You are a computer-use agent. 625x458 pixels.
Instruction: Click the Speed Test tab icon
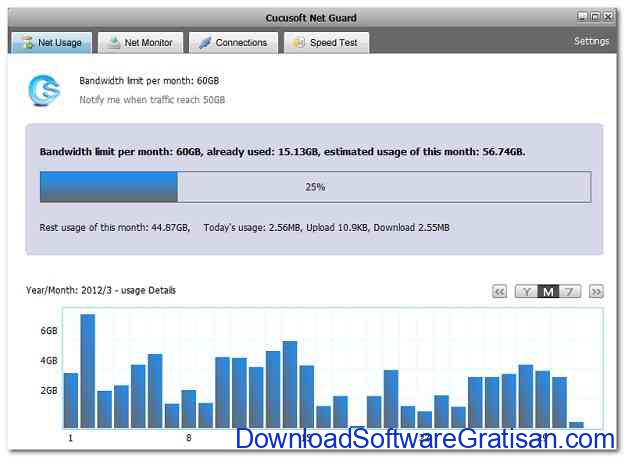pos(299,42)
